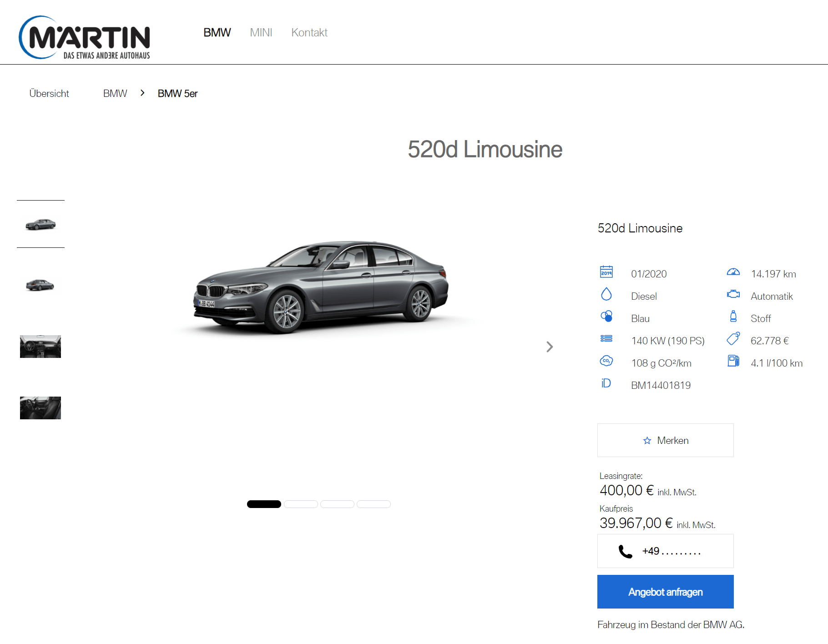The width and height of the screenshot is (828, 644).
Task: Click the 140 KW (190 PS) value
Action: point(668,341)
